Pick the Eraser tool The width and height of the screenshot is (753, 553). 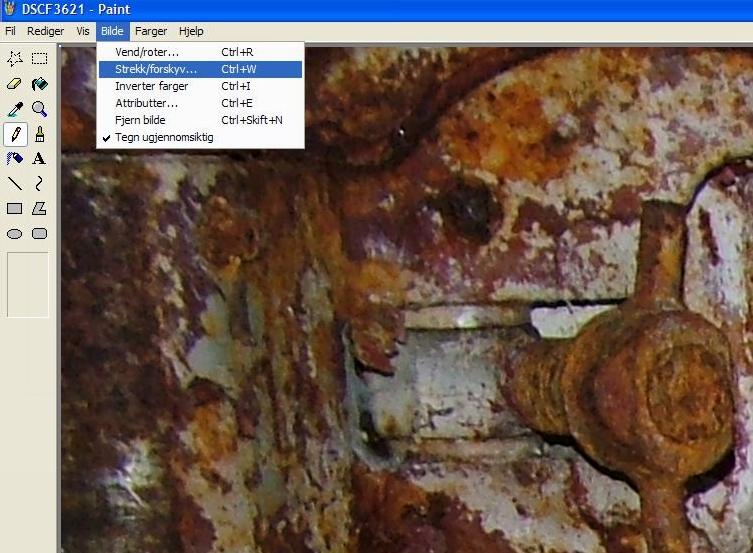(x=15, y=84)
